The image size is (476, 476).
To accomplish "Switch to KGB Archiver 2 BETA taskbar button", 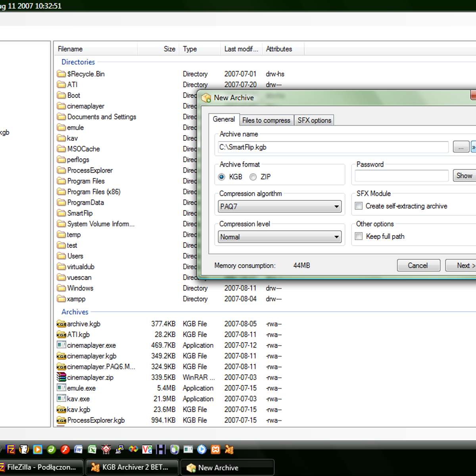I will (132, 467).
